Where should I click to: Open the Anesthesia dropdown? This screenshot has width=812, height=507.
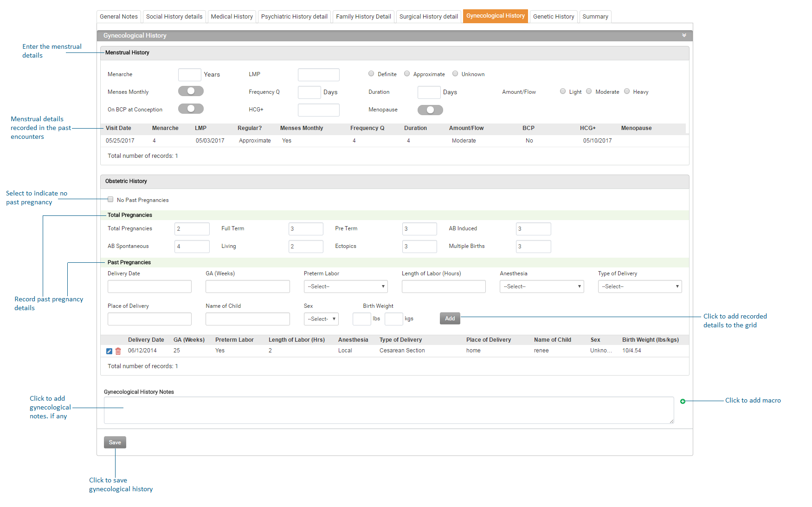coord(541,286)
